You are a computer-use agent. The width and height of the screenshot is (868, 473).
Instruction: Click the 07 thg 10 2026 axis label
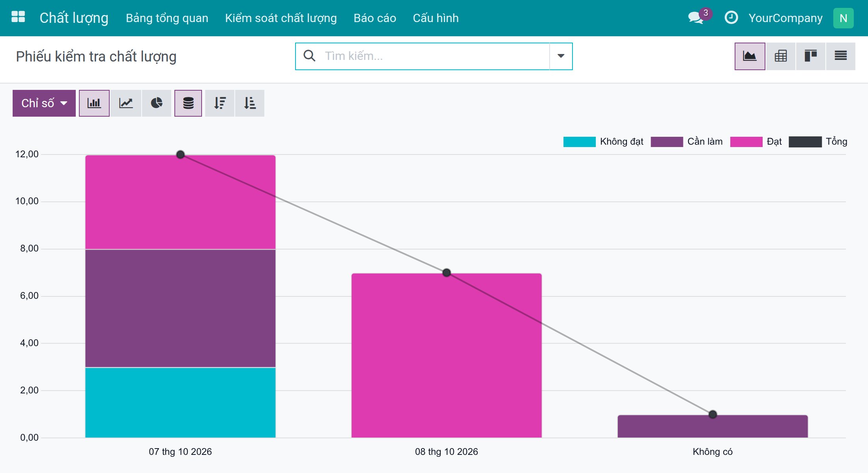pyautogui.click(x=180, y=452)
